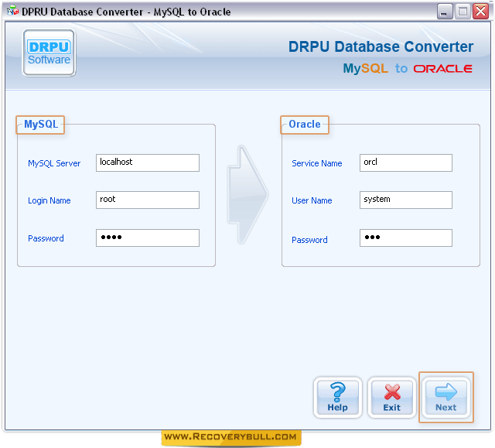Image resolution: width=495 pixels, height=448 pixels.
Task: Click the MySQL group box heading
Action: (41, 124)
